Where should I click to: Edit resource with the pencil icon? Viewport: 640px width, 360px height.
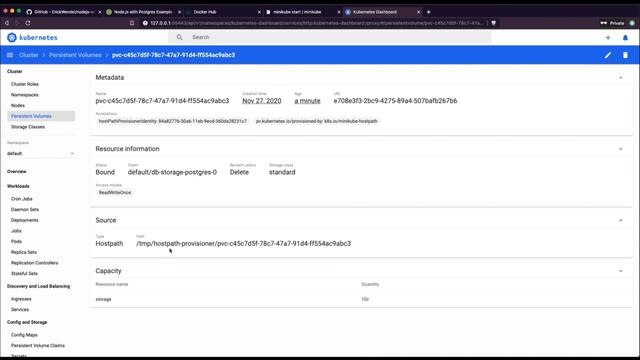point(608,55)
